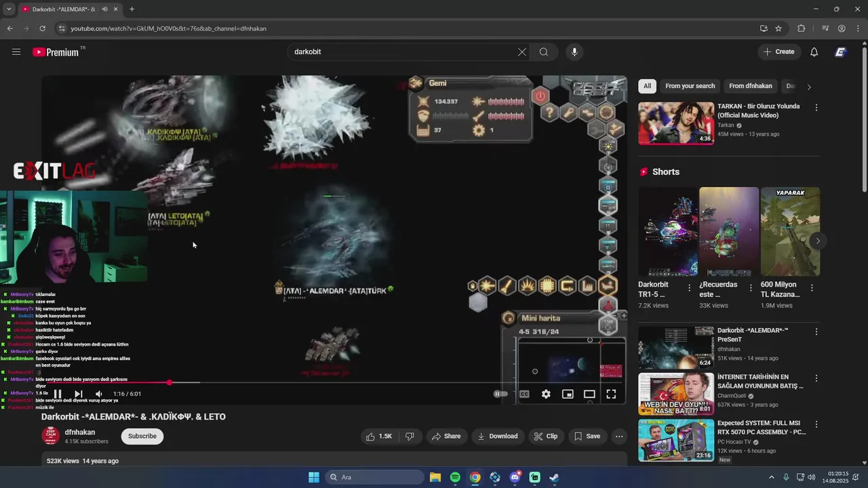The image size is (868, 488).
Task: Mute the video volume
Action: click(99, 394)
